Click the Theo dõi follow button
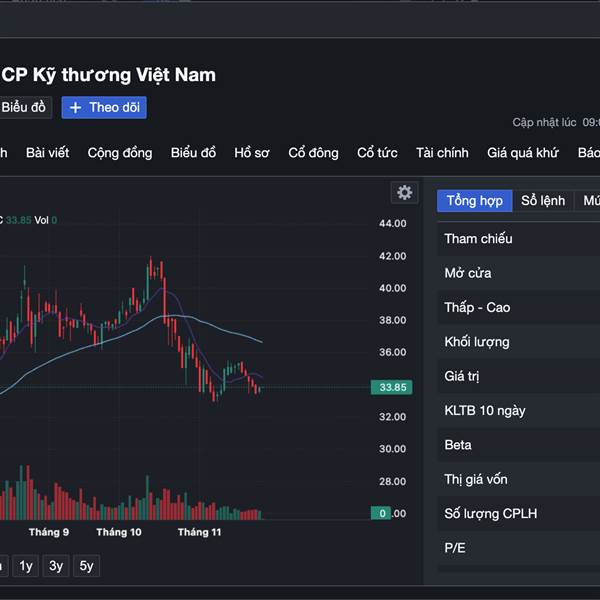Image resolution: width=600 pixels, height=600 pixels. click(x=104, y=107)
